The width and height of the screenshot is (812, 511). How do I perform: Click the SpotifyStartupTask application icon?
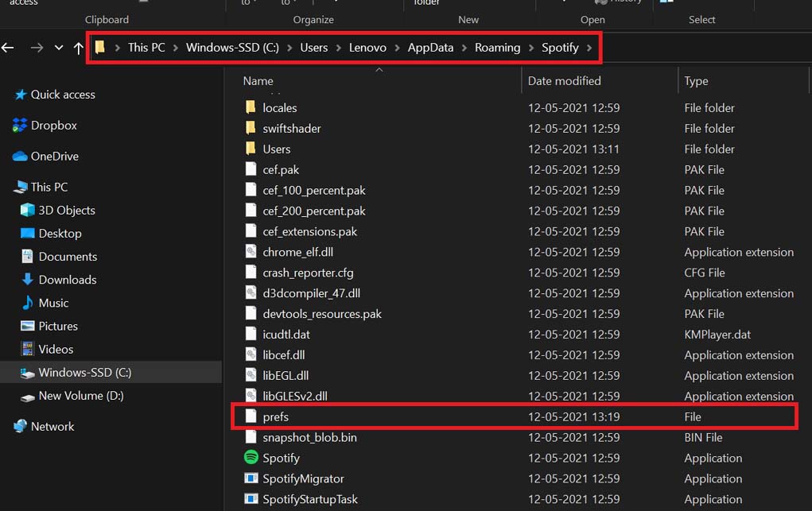click(x=251, y=499)
